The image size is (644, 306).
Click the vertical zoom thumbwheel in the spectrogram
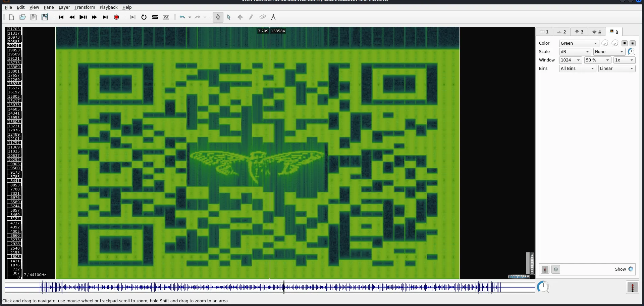pyautogui.click(x=532, y=263)
